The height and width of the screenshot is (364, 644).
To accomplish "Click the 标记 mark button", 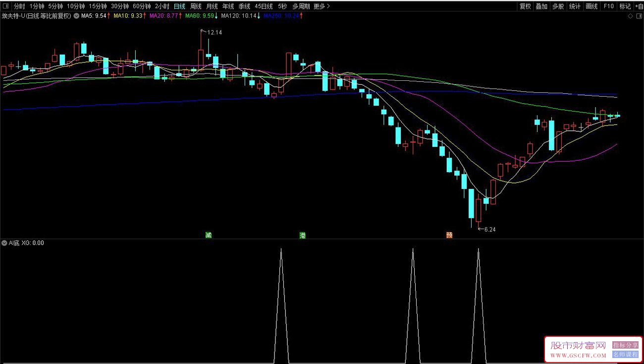I will tap(625, 6).
